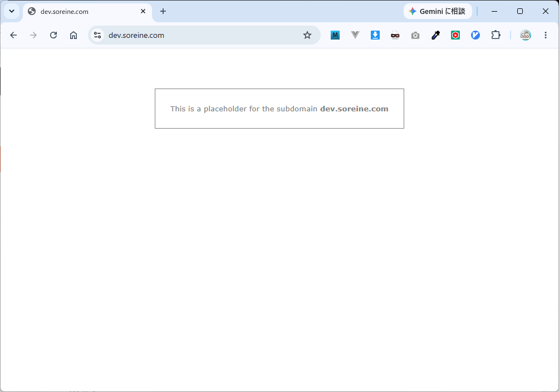Go forward to the next page
The image size is (559, 392).
[33, 35]
